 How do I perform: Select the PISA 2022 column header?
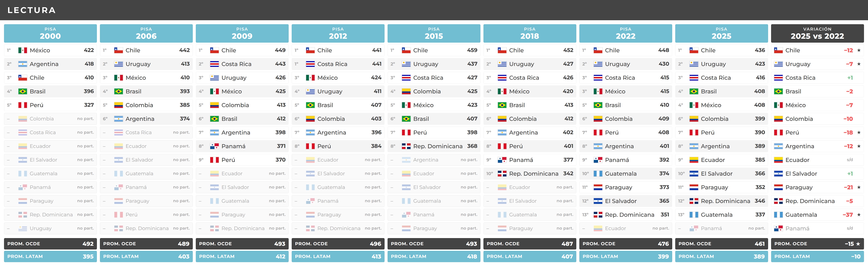click(x=626, y=33)
